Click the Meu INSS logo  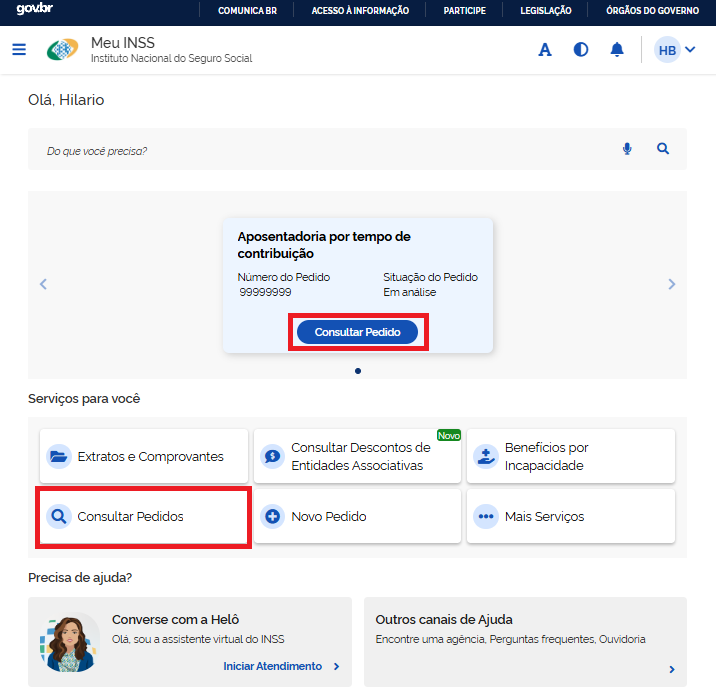63,49
